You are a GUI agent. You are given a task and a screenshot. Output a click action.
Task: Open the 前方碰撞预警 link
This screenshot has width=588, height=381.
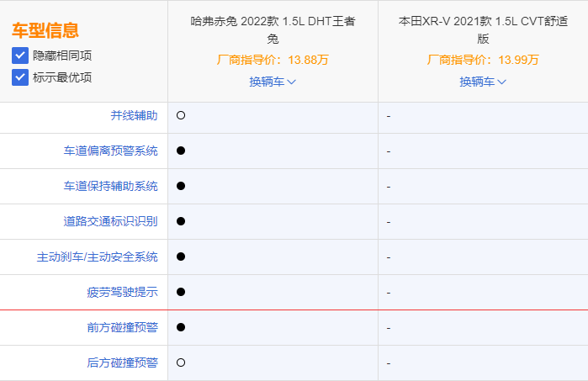point(122,327)
